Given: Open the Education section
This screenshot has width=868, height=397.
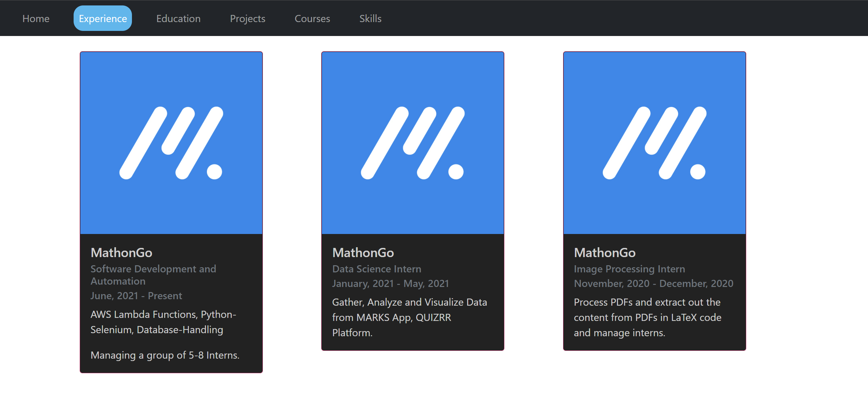Looking at the screenshot, I should (x=178, y=18).
